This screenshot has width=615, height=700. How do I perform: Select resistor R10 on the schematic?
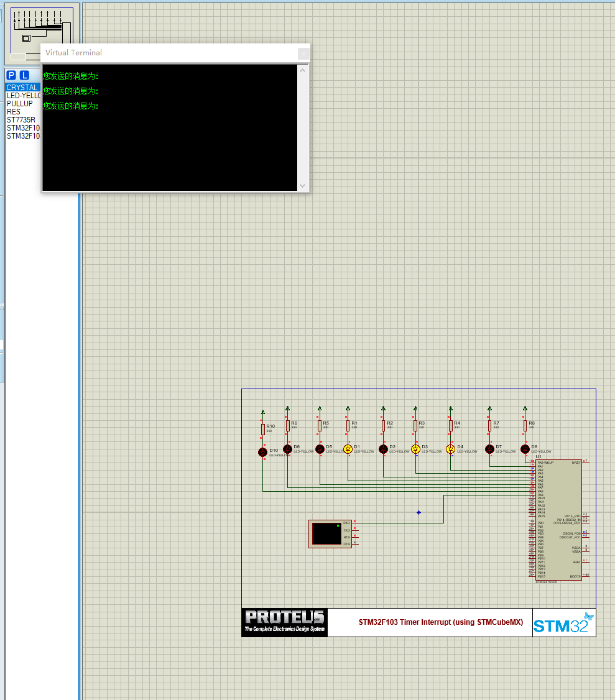(262, 429)
